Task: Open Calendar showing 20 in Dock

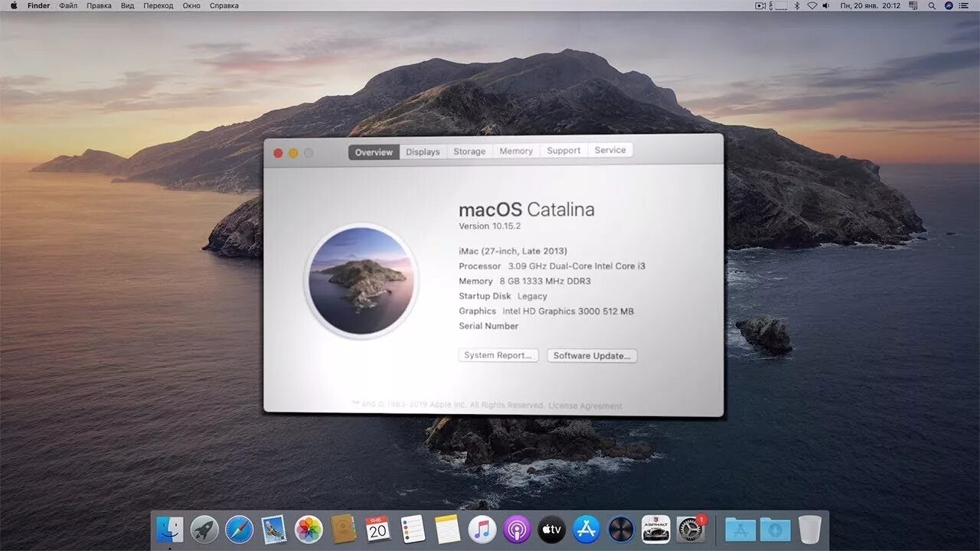Action: point(377,530)
